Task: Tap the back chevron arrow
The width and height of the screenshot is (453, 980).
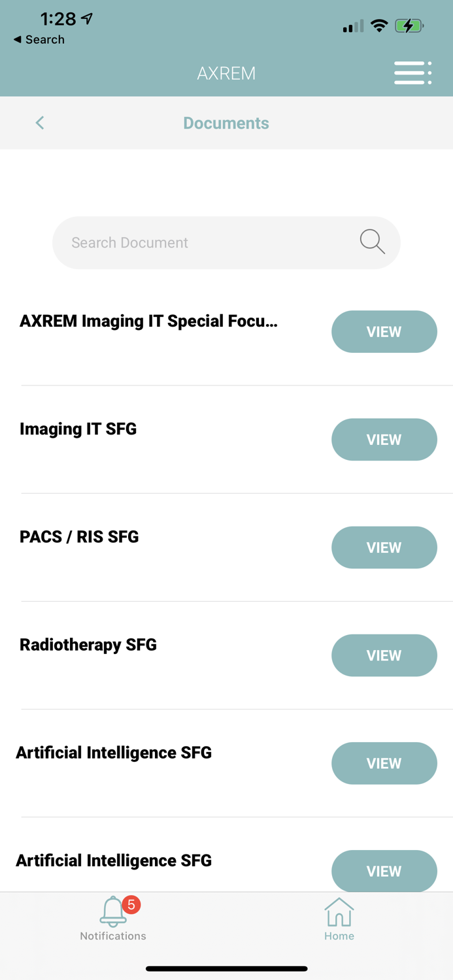Action: point(40,123)
